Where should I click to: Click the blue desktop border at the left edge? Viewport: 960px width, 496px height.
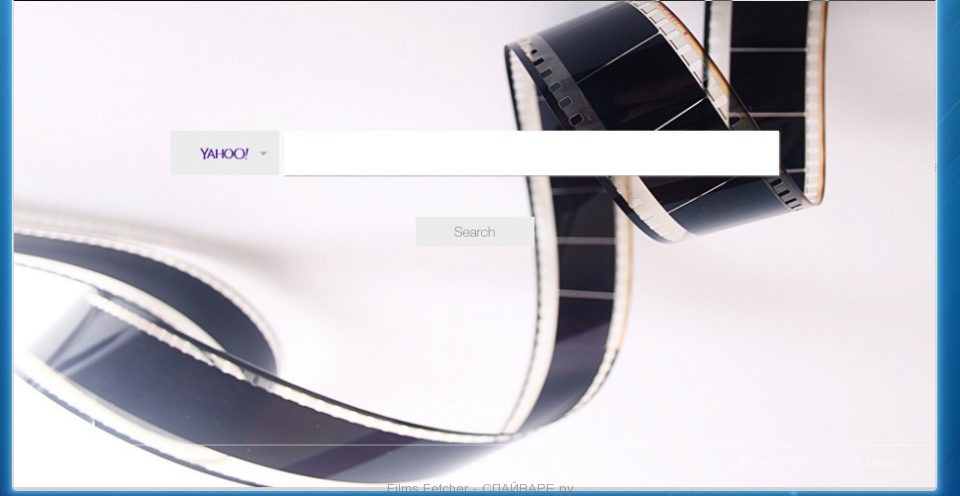coord(6,250)
